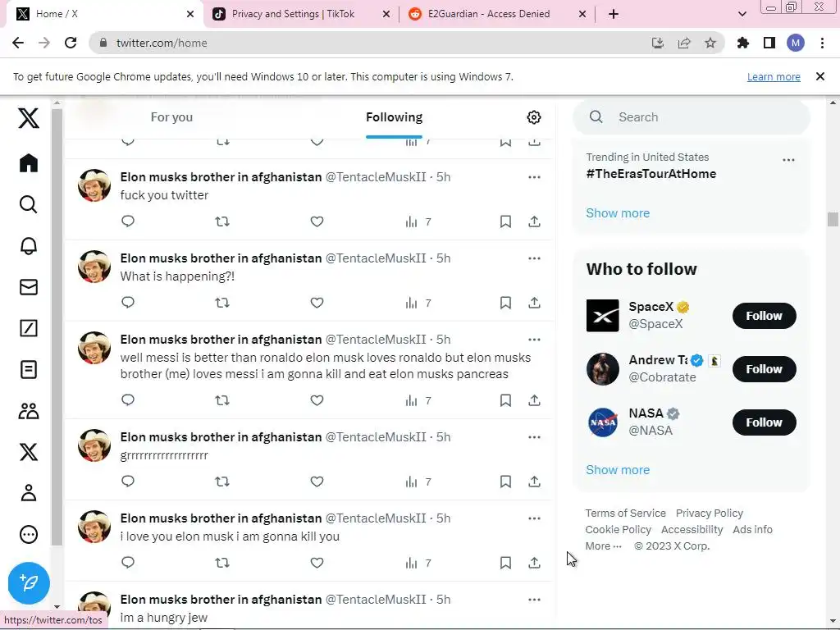840x630 pixels.
Task: Open Chrome three-dot menu
Action: point(822,43)
